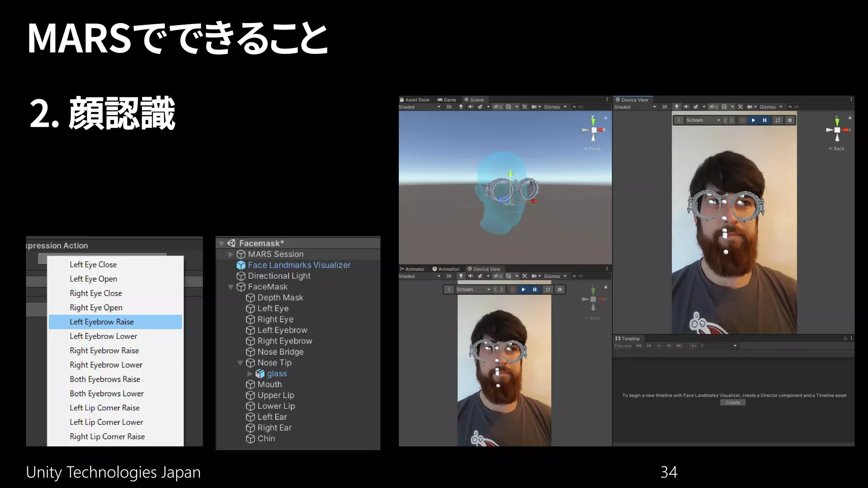Open component tools icon in Scene toolbar
Image resolution: width=868 pixels, height=488 pixels.
click(525, 107)
